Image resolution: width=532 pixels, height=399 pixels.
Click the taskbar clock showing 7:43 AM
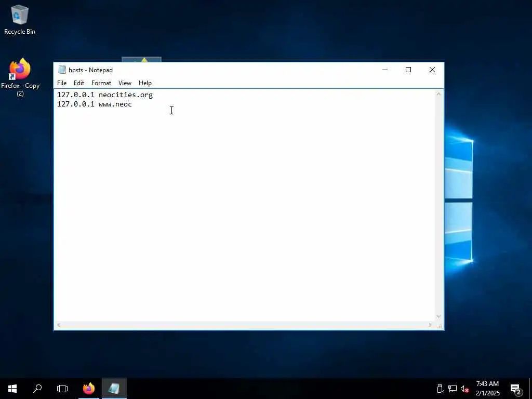coord(487,389)
